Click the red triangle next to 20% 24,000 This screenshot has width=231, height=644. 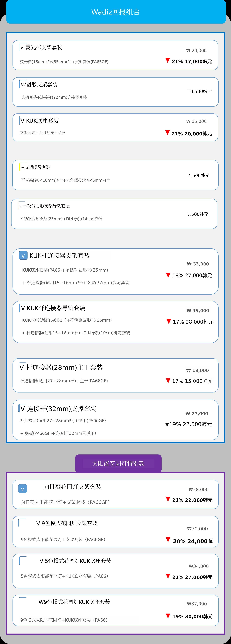pyautogui.click(x=168, y=540)
